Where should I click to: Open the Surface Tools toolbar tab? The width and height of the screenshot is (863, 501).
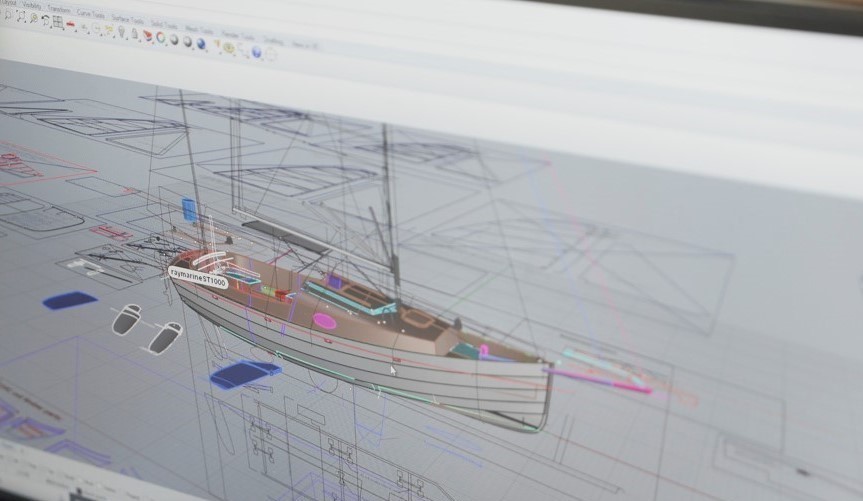click(x=127, y=18)
